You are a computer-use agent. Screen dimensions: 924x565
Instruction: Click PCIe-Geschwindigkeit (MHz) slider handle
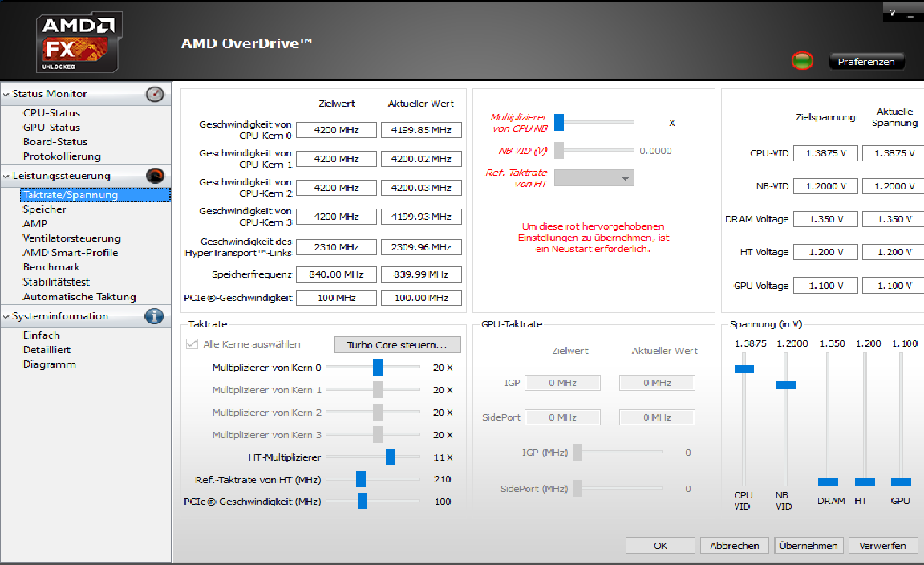[x=363, y=501]
